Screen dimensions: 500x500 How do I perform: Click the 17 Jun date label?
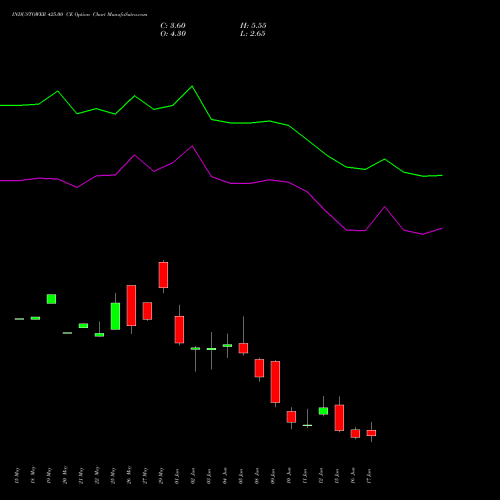(369, 476)
